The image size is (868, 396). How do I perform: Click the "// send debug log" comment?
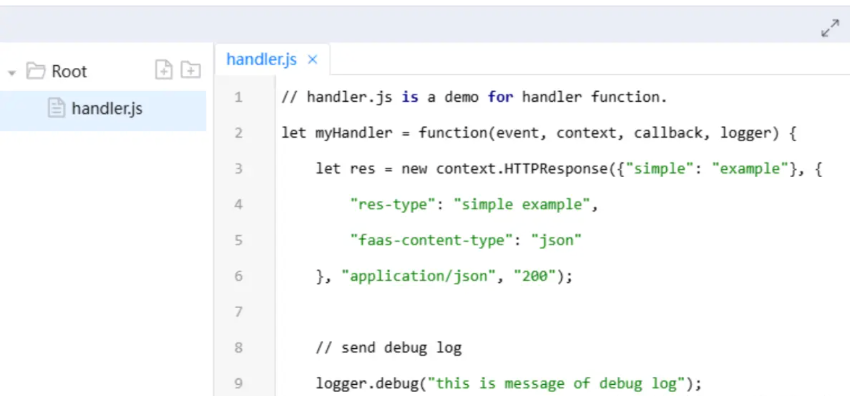(388, 348)
